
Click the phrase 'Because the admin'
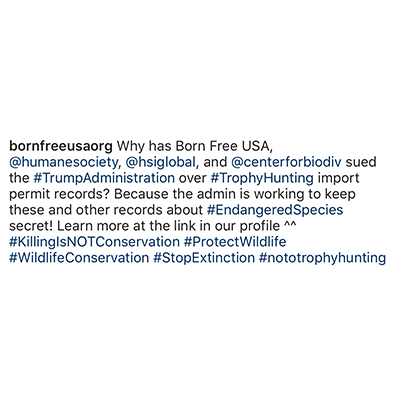click(164, 194)
